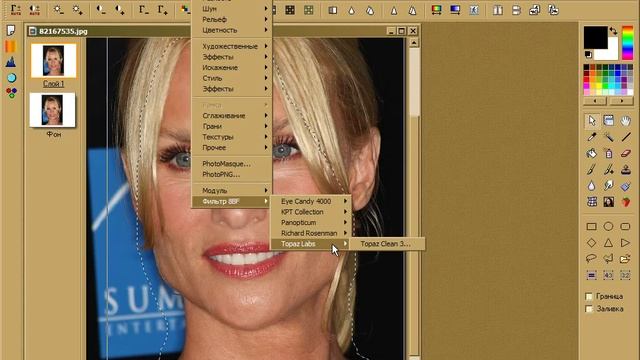The width and height of the screenshot is (640, 360).
Task: Click the single-cone sharpen toolbar icon
Action: [x=394, y=10]
